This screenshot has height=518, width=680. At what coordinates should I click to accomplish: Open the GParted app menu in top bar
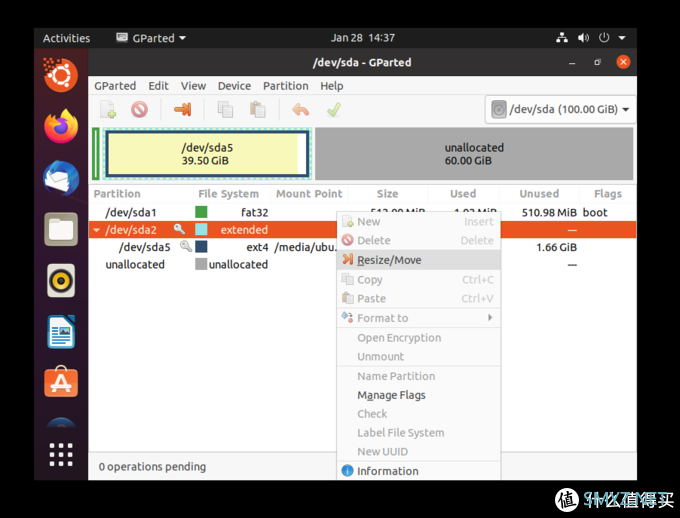(151, 38)
